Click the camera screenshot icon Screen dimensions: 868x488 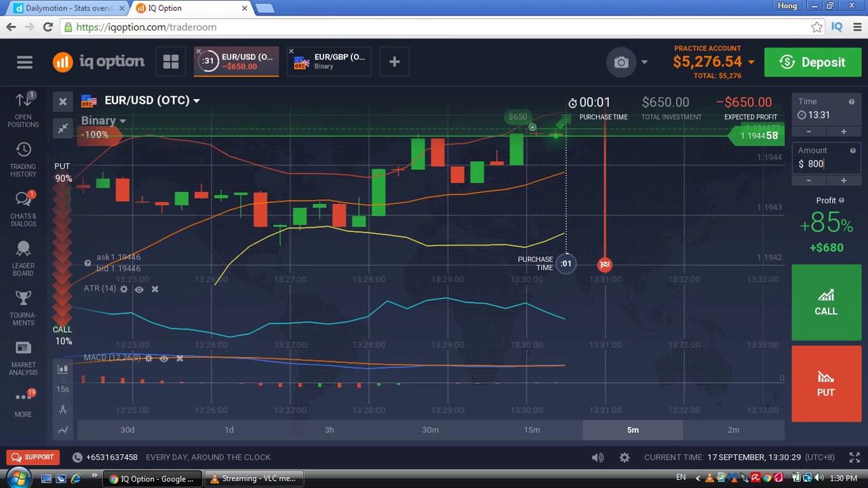[621, 62]
